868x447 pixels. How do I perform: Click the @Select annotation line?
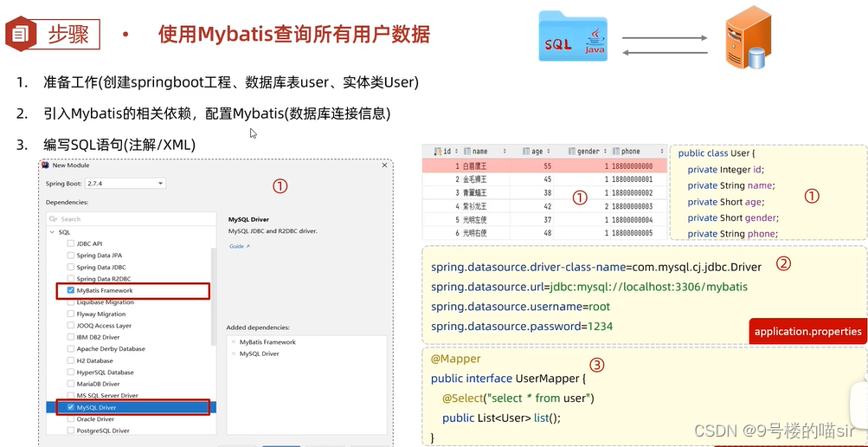coord(518,398)
